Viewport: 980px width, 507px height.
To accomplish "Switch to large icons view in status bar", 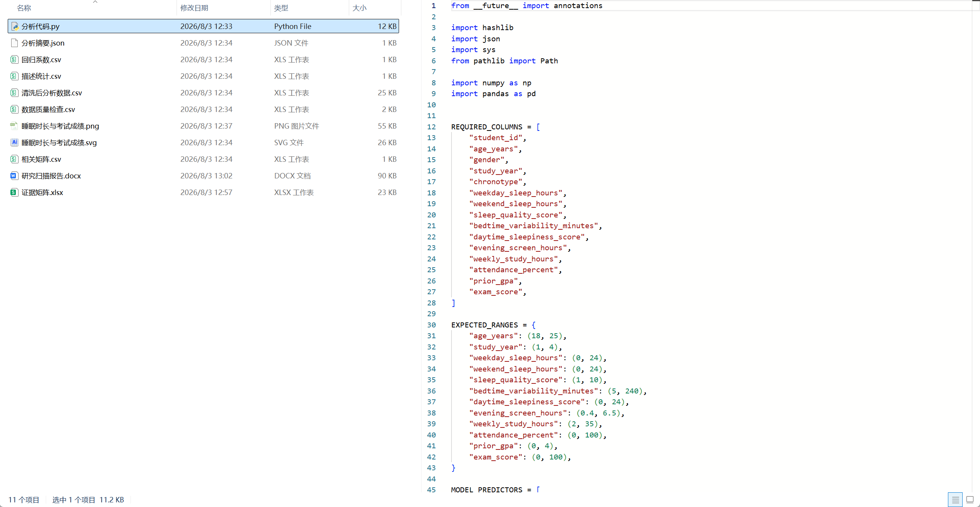I will point(970,500).
